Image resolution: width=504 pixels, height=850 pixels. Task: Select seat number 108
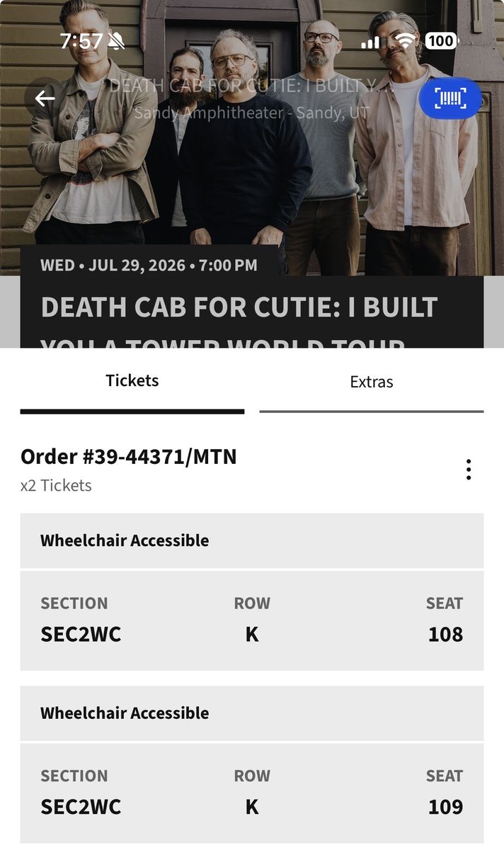(x=445, y=634)
